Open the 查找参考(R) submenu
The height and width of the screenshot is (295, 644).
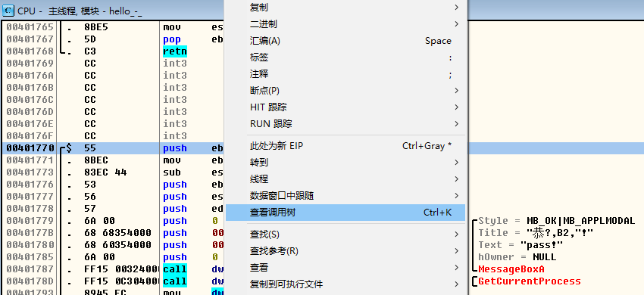345,251
